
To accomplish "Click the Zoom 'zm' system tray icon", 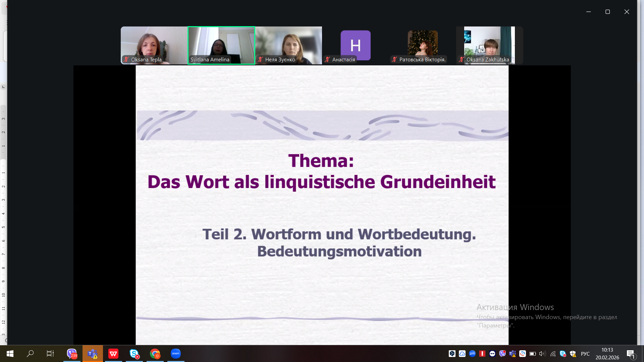I will [472, 354].
